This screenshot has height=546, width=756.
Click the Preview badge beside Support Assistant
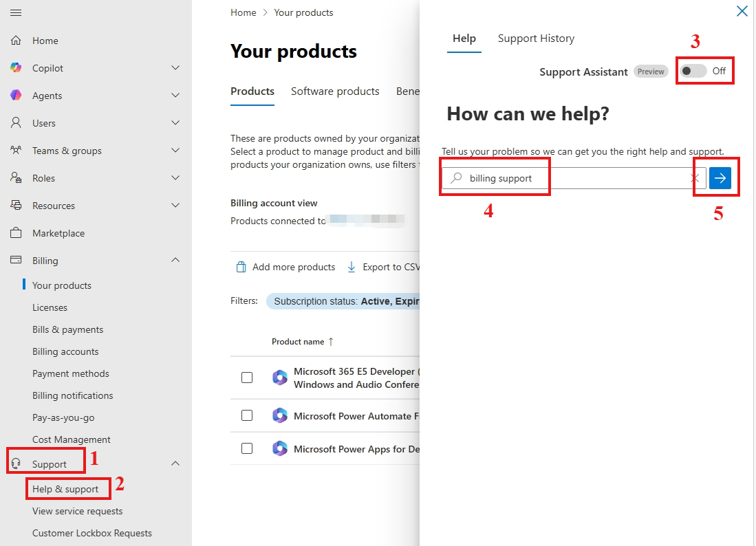point(651,72)
